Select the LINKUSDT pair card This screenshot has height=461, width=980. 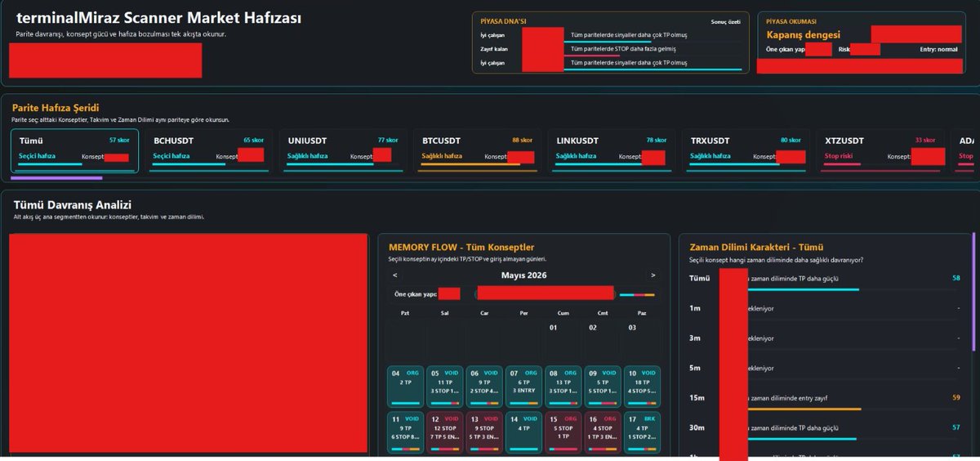coord(611,151)
